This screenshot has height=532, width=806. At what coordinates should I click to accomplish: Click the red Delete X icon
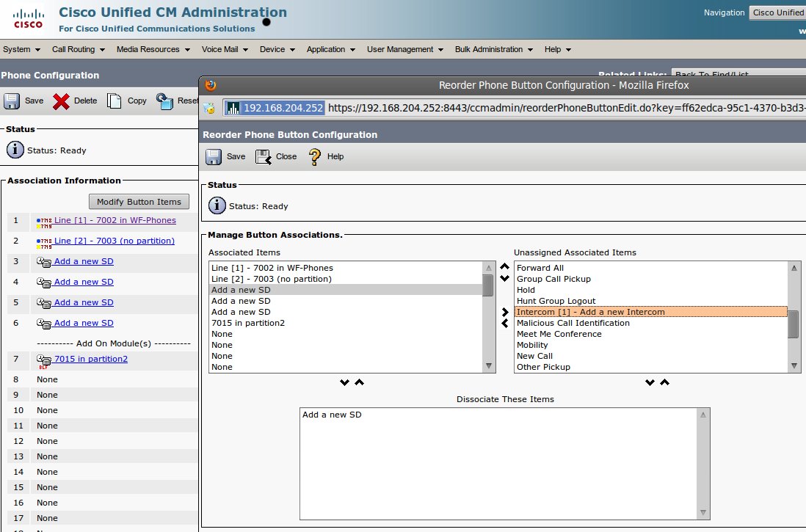(61, 101)
